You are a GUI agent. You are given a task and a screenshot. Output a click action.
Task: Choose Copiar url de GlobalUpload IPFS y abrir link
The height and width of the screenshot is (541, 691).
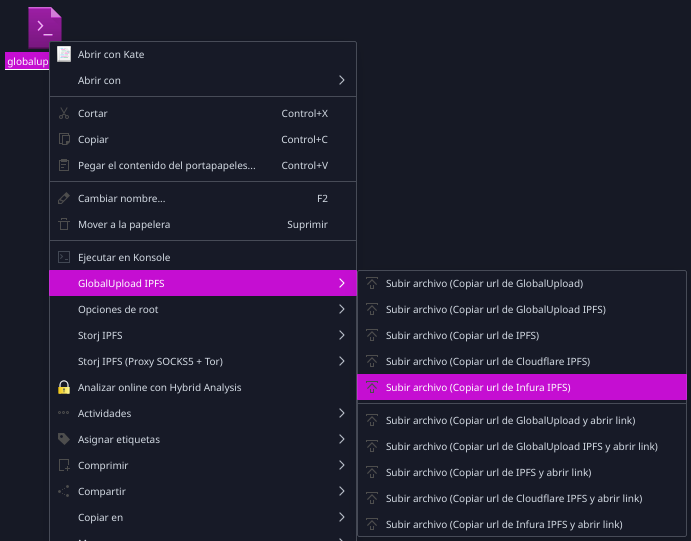[522, 446]
